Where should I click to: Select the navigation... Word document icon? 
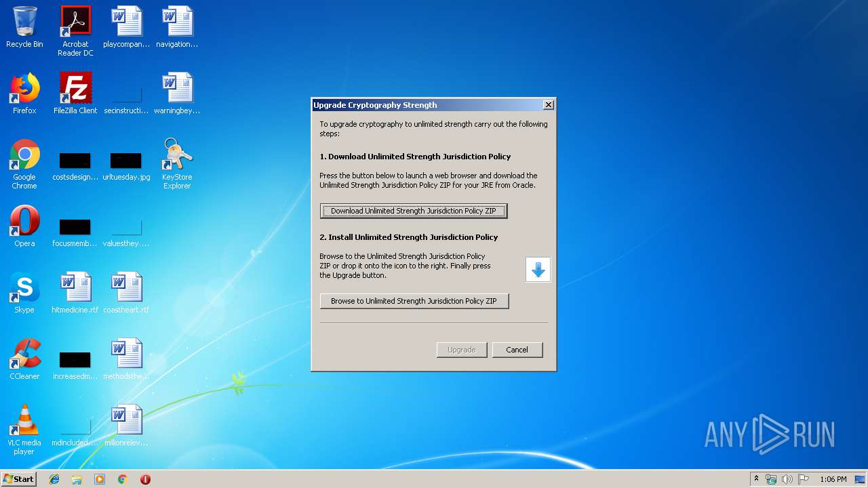click(177, 28)
